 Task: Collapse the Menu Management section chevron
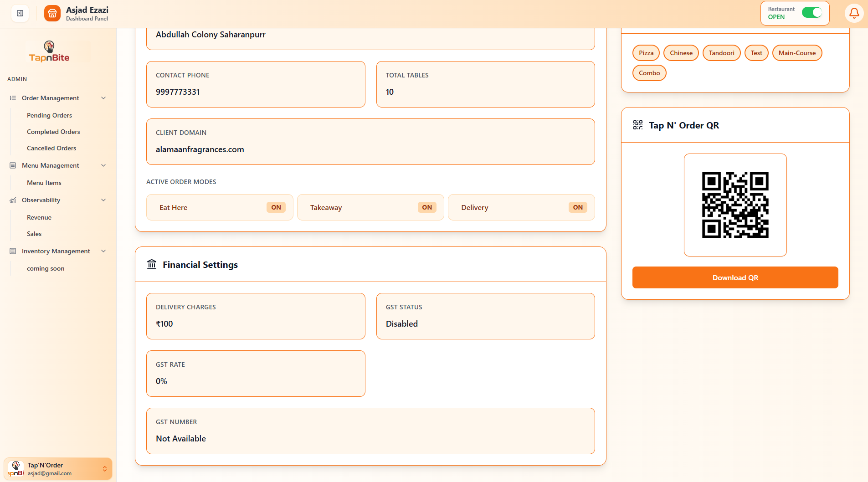click(103, 165)
